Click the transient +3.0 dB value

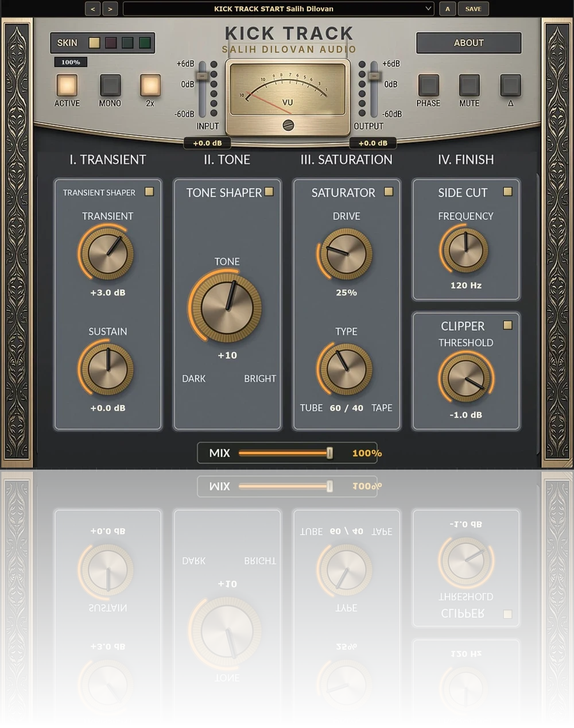click(107, 293)
